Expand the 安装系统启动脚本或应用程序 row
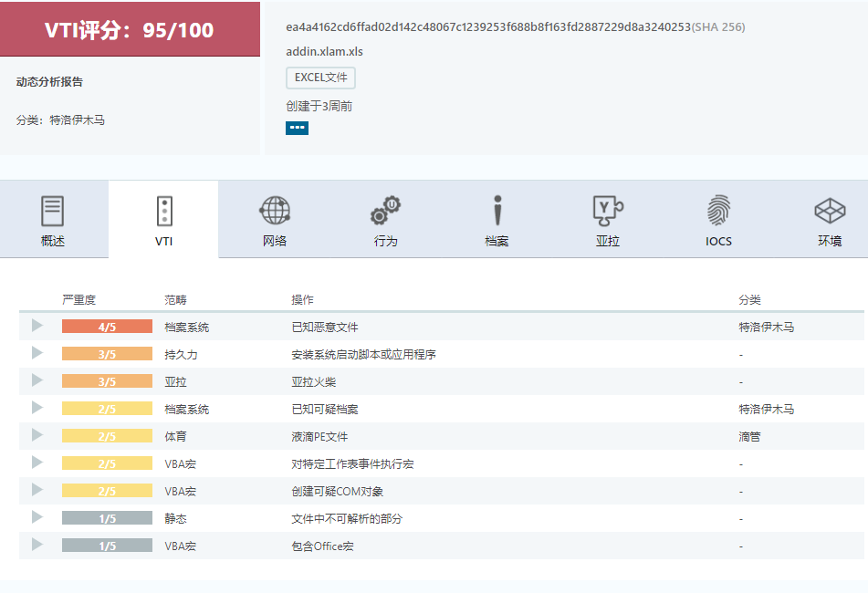Screen dimensions: 868x593 pyautogui.click(x=37, y=352)
